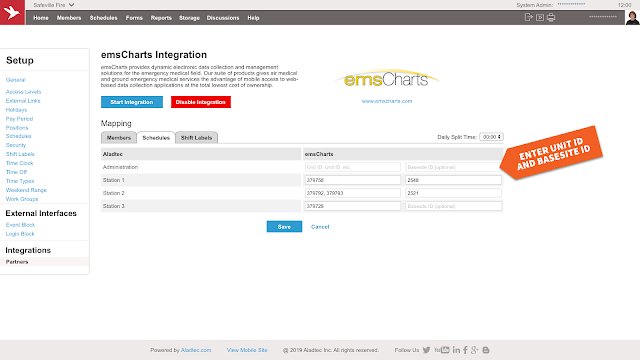Open the Google Plus footer icon

pos(474,350)
